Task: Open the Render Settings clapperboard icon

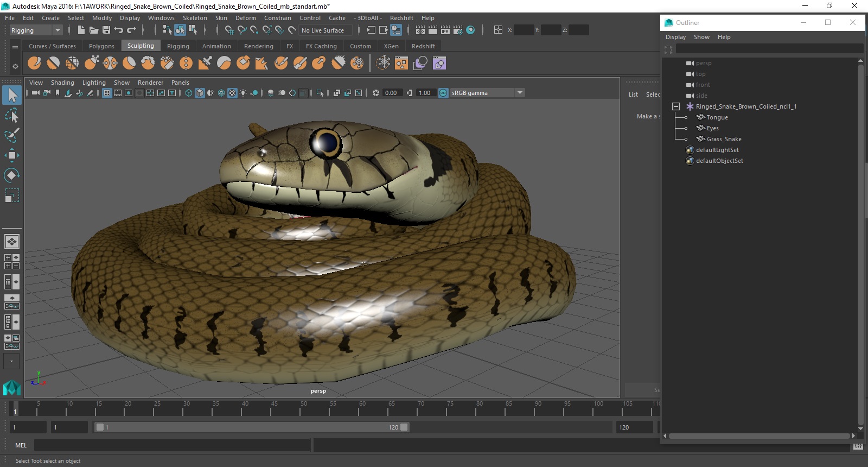Action: (458, 30)
